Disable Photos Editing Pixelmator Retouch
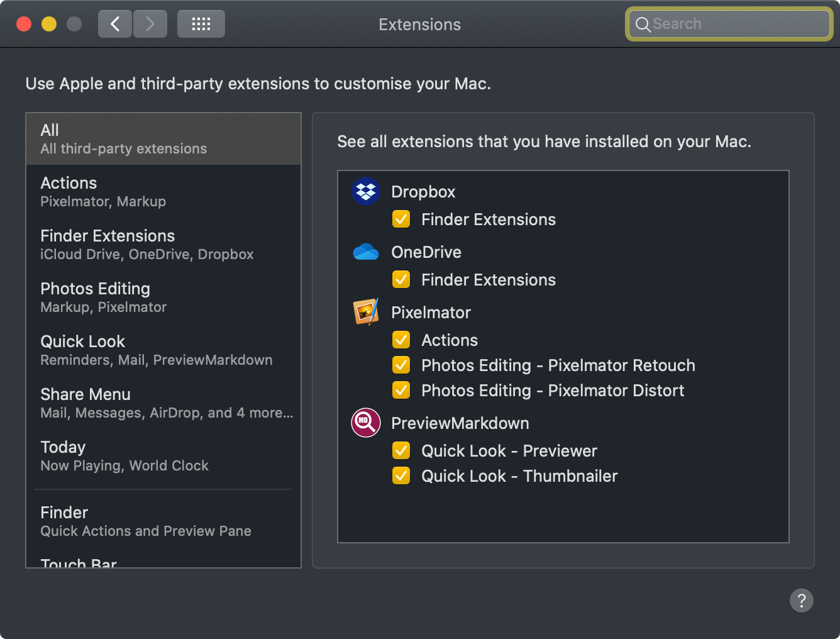Image resolution: width=840 pixels, height=639 pixels. coord(401,365)
